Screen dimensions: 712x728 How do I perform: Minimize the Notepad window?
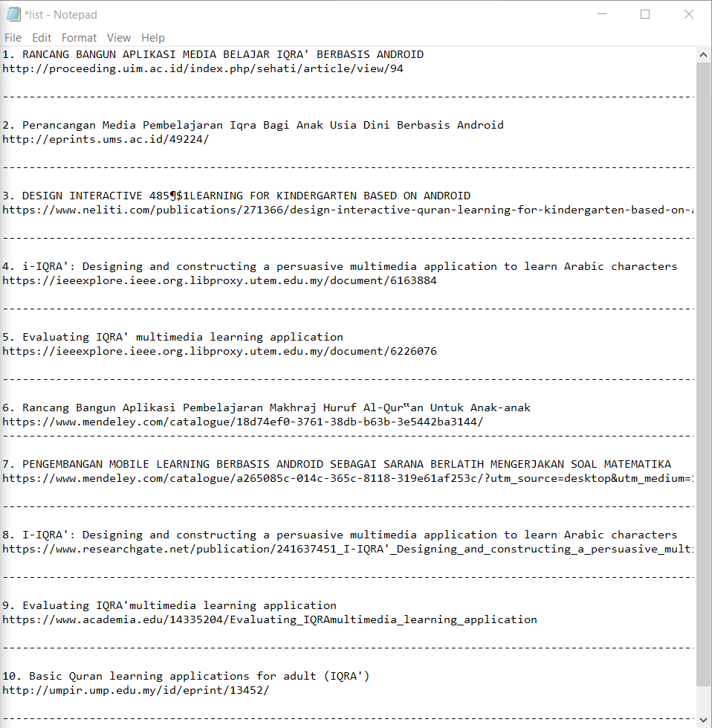click(602, 14)
